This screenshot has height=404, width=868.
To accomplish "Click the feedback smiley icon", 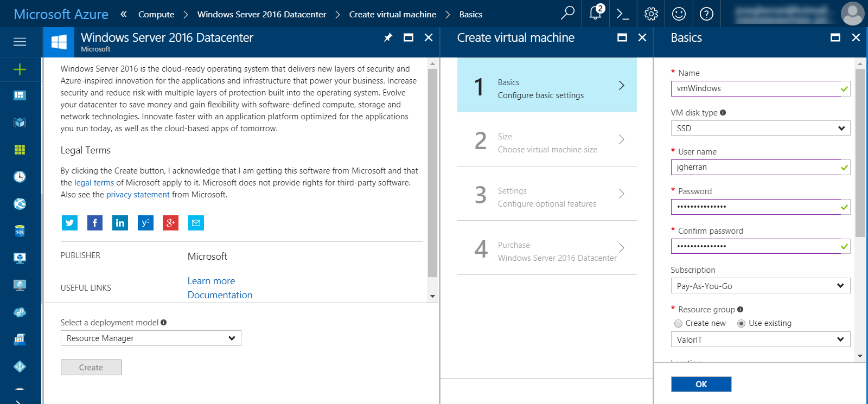I will [x=679, y=14].
